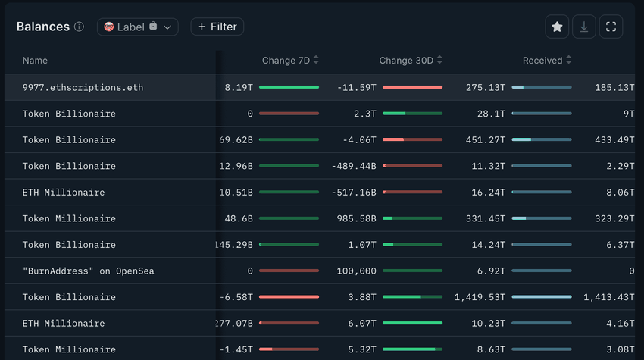
Task: Click the 9977.ethscriptions.eth Change 7D bar
Action: point(289,88)
